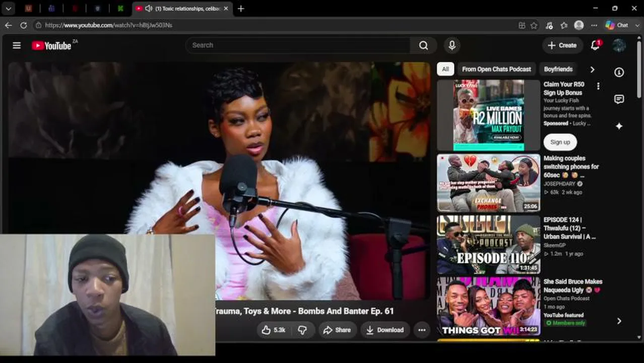The image size is (644, 363).
Task: Open a new browser tab
Action: click(241, 9)
